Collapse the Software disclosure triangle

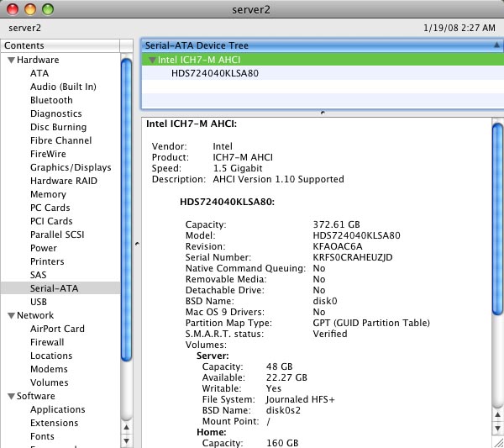click(x=11, y=397)
